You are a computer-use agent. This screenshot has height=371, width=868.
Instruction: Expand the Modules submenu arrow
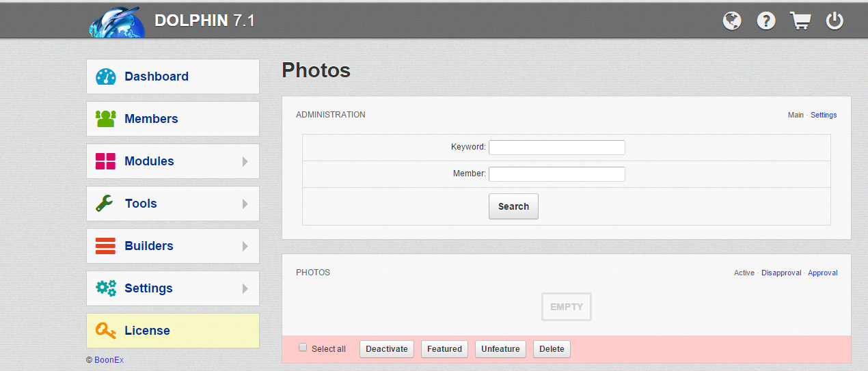click(x=245, y=162)
